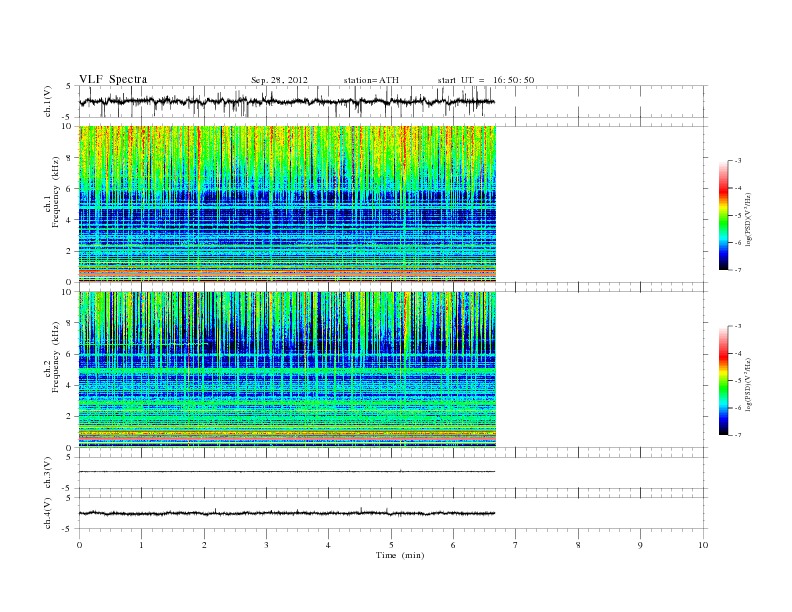792x612 pixels.
Task: Click the "7" tick on the Time axis
Action: [x=516, y=545]
